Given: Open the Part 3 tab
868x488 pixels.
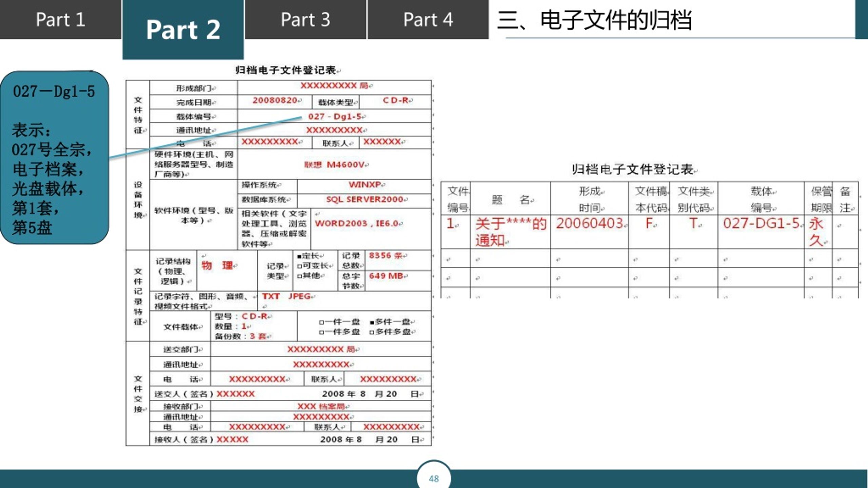Looking at the screenshot, I should pyautogui.click(x=305, y=19).
